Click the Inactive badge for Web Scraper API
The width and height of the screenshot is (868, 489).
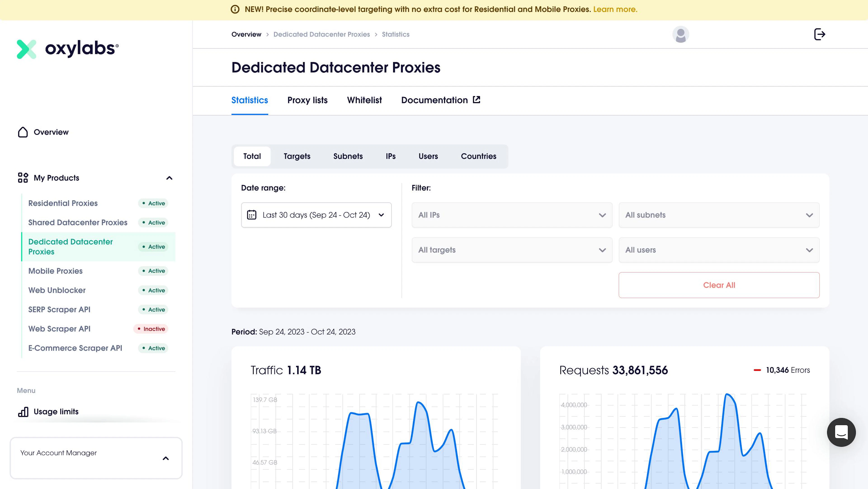[151, 329]
